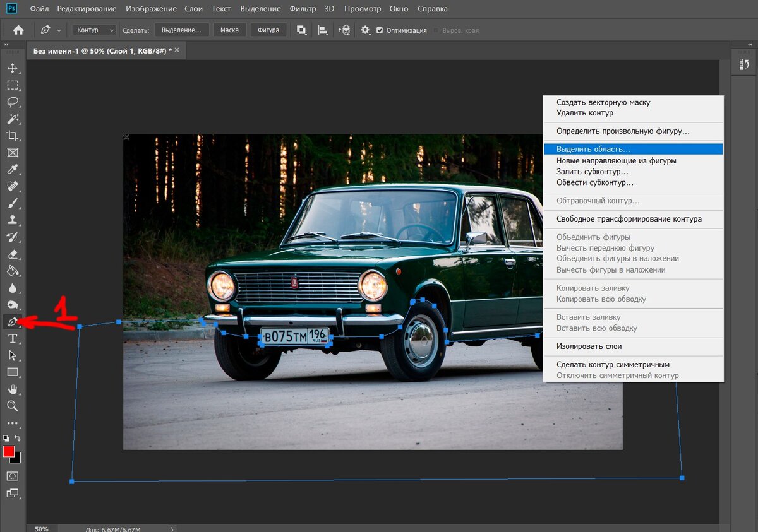Screen dimensions: 758x532
Task: Pick the Magic Wand tool
Action: click(13, 119)
